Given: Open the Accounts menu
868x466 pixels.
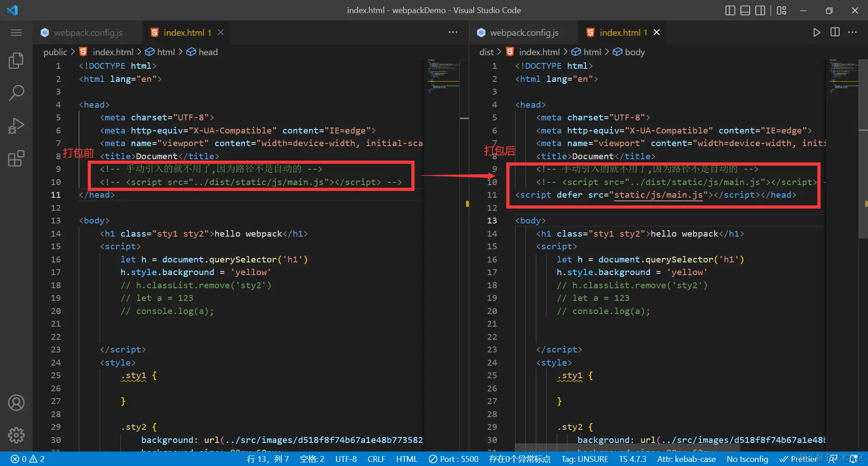Looking at the screenshot, I should [16, 403].
